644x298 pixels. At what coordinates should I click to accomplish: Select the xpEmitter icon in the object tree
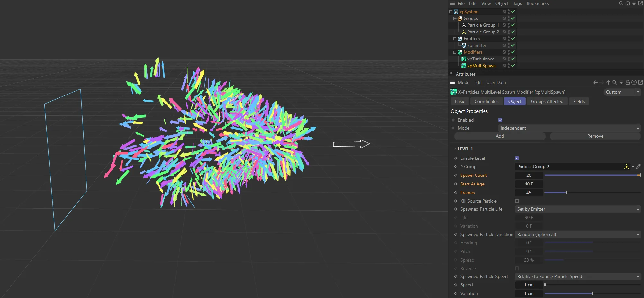pyautogui.click(x=464, y=45)
